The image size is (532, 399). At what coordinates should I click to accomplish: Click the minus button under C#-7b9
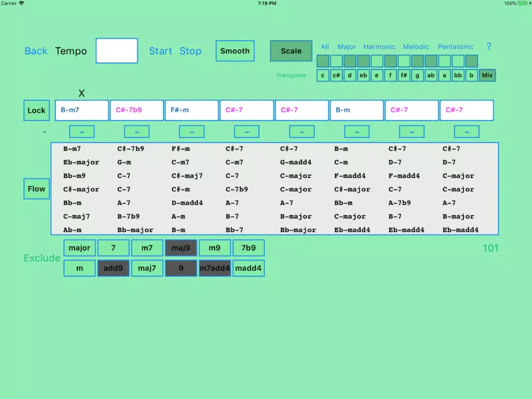click(x=137, y=132)
